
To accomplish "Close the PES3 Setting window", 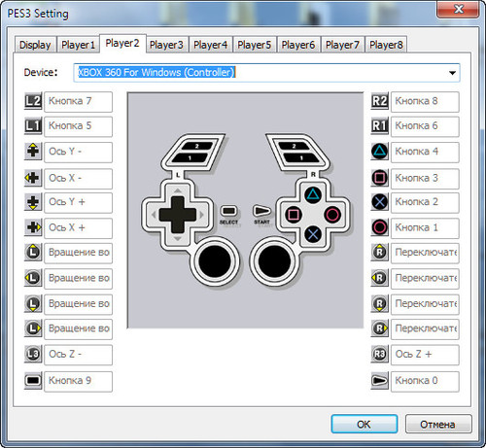I will pyautogui.click(x=458, y=9).
